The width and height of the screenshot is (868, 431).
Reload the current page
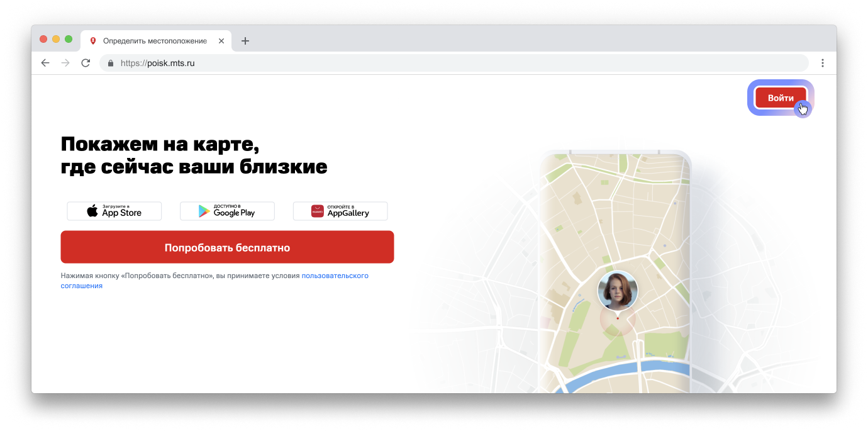pos(86,63)
